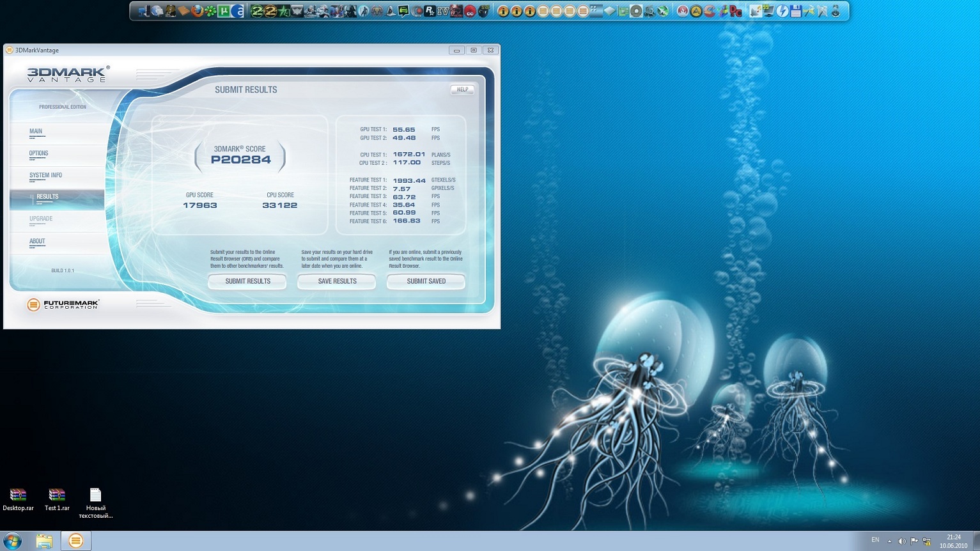980x551 pixels.
Task: Open the green µTorrent dock icon
Action: pyautogui.click(x=224, y=11)
